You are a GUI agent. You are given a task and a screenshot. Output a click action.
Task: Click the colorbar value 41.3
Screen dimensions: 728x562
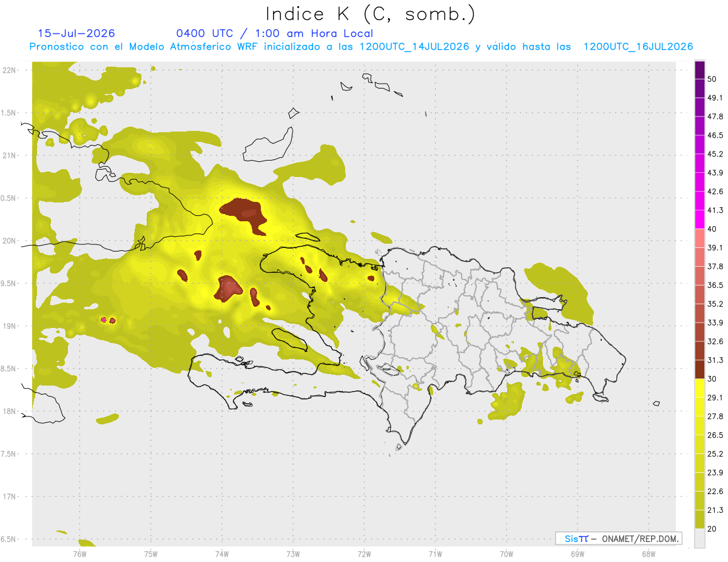715,210
